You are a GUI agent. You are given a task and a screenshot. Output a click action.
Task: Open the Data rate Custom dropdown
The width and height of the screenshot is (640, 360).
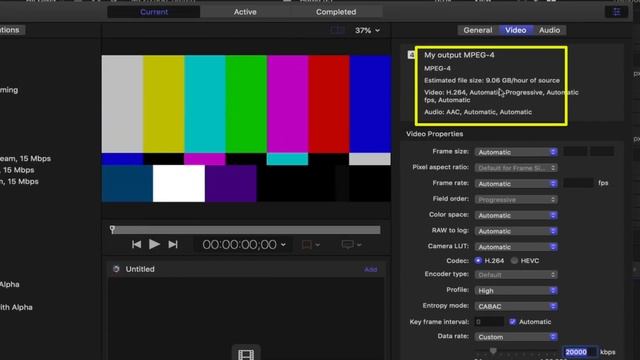(x=516, y=337)
